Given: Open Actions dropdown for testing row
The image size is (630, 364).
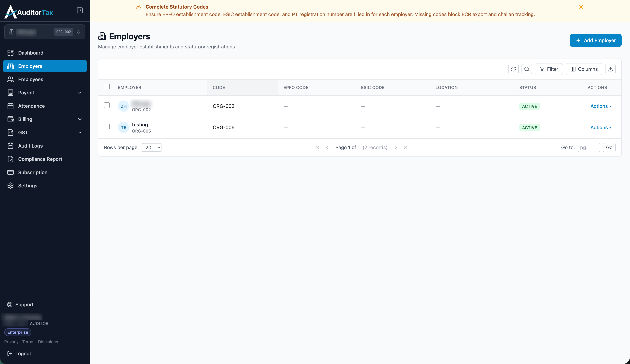Looking at the screenshot, I should [x=600, y=127].
